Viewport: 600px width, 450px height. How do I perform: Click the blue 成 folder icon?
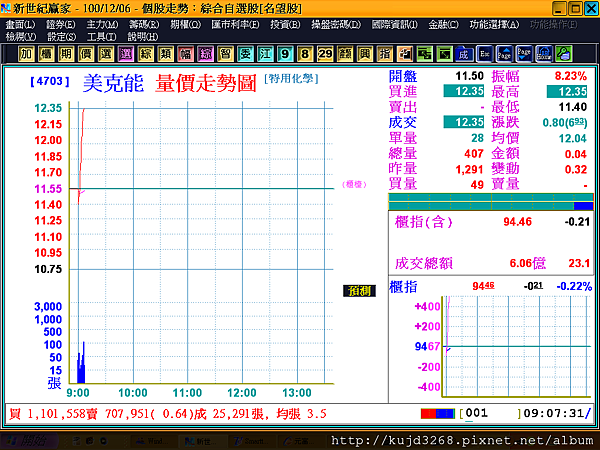point(464,54)
